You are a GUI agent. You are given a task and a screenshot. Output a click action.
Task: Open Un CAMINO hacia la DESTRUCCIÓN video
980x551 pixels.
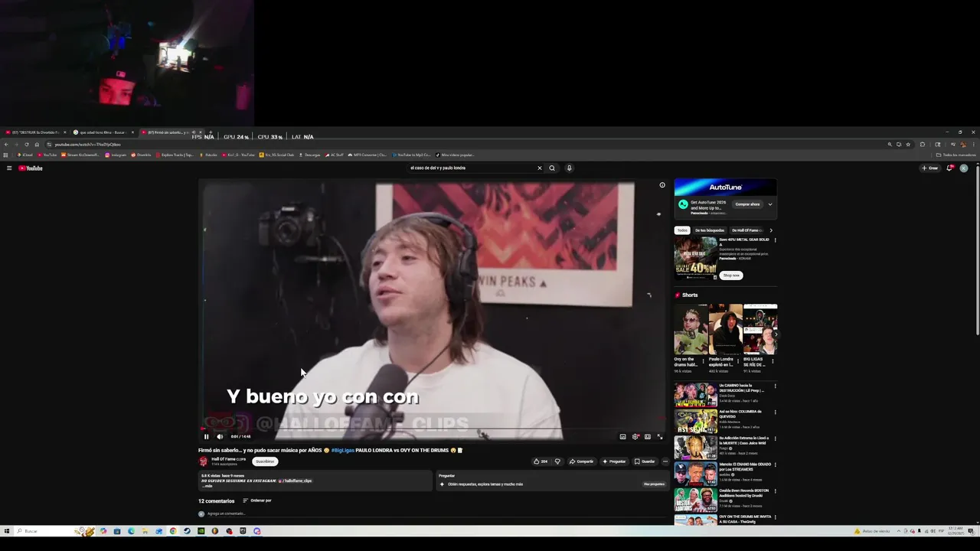coord(695,394)
